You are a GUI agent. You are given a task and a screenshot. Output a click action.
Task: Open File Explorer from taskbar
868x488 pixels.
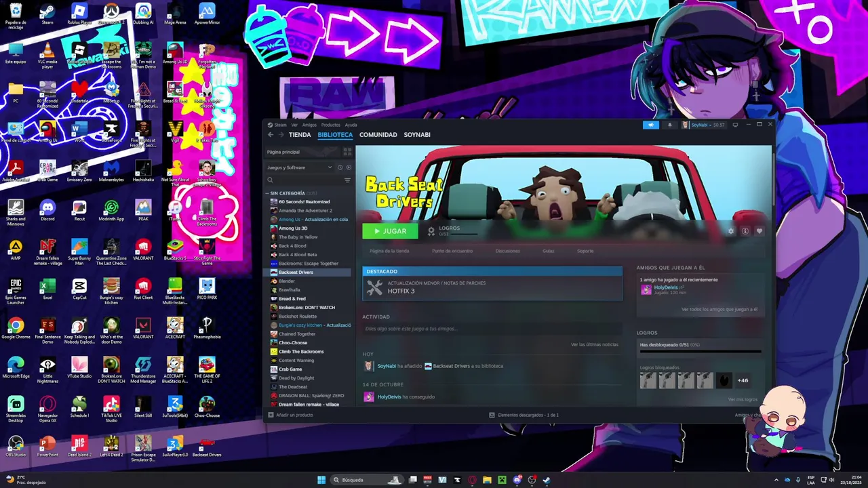[487, 480]
